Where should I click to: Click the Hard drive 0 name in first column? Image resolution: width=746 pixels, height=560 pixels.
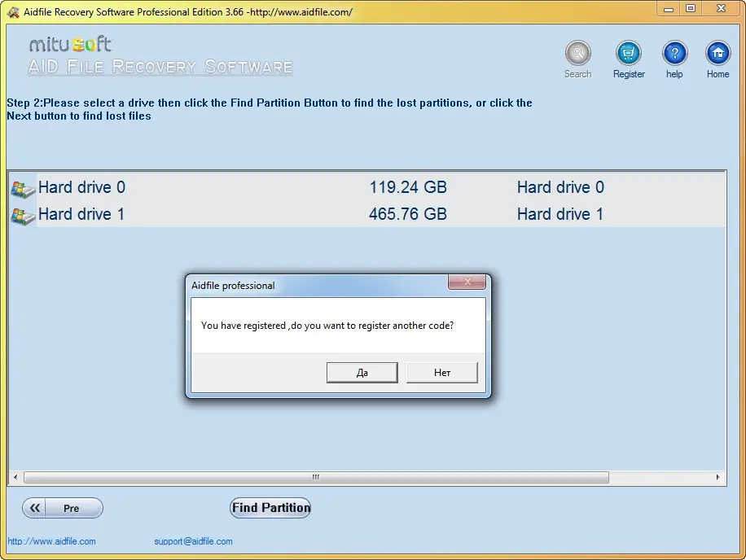(81, 187)
